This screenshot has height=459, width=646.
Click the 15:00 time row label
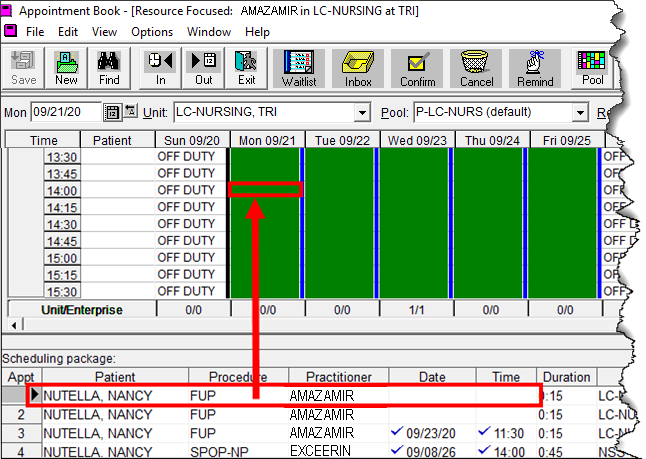[x=62, y=258]
